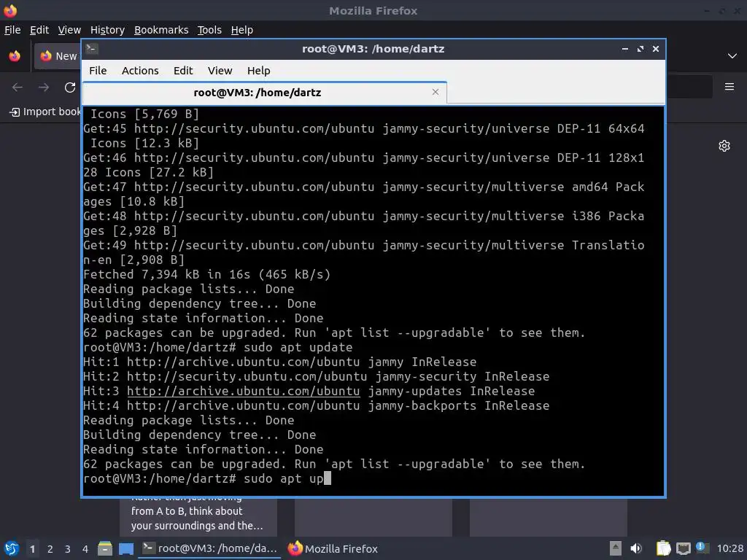Image resolution: width=747 pixels, height=560 pixels.
Task: Click Import bookmarks in Firefox toolbar
Action: pyautogui.click(x=45, y=112)
